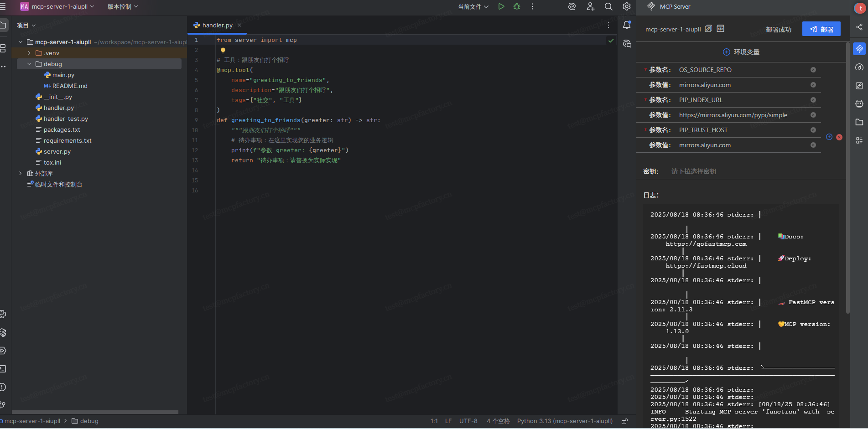This screenshot has height=429, width=868.
Task: Toggle the Project tool window folder icon
Action: [x=3, y=25]
